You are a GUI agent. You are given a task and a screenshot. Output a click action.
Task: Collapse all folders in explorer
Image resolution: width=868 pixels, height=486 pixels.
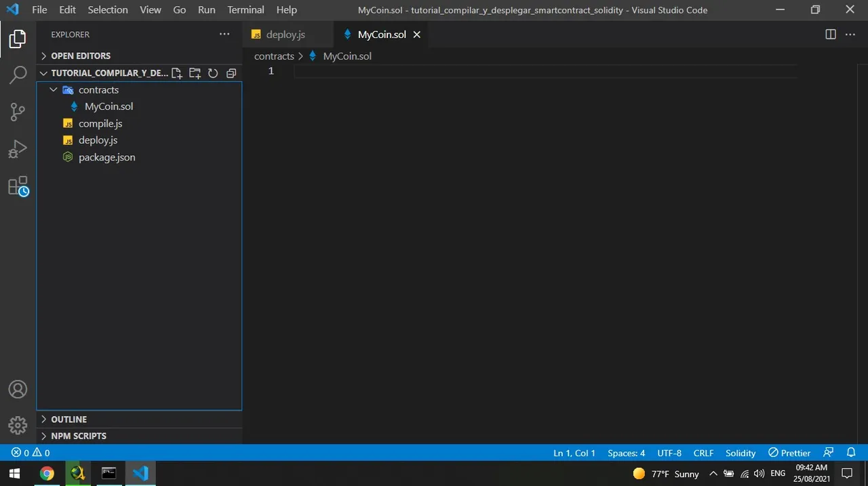pos(231,73)
